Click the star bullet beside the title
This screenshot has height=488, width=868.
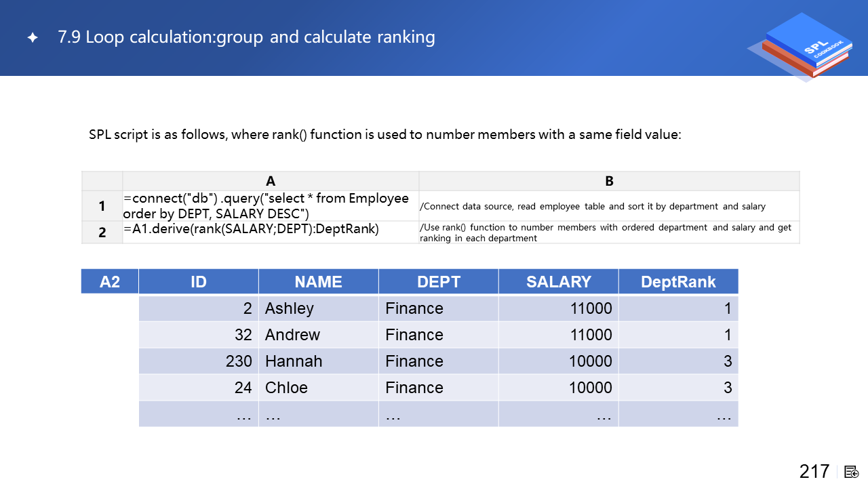click(32, 38)
